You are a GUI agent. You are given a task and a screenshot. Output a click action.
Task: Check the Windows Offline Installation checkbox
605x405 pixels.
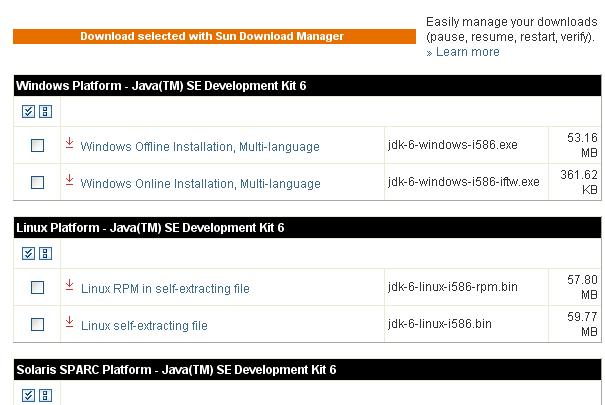38,146
